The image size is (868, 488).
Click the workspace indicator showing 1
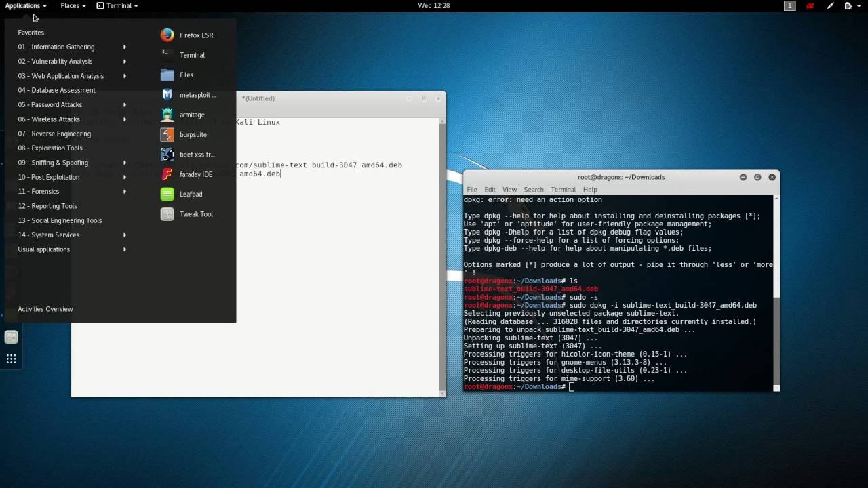coord(790,5)
